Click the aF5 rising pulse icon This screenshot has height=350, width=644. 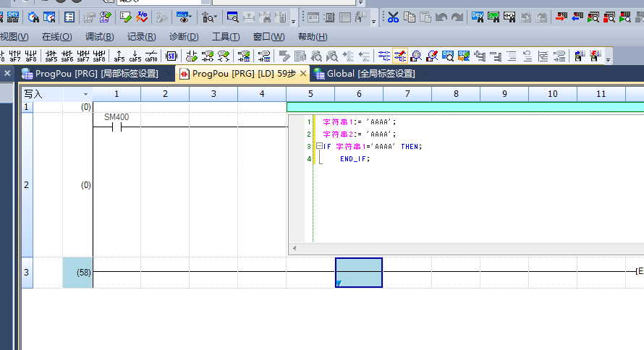119,56
